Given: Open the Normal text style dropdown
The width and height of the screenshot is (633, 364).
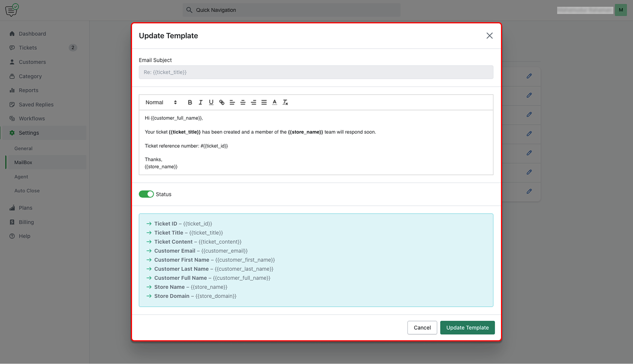Looking at the screenshot, I should click(161, 102).
